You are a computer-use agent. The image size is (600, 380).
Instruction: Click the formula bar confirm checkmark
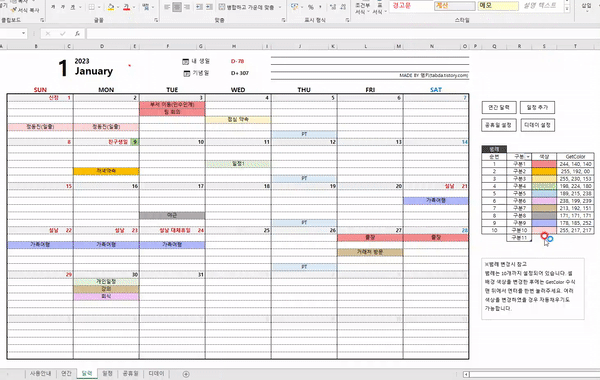(62, 34)
